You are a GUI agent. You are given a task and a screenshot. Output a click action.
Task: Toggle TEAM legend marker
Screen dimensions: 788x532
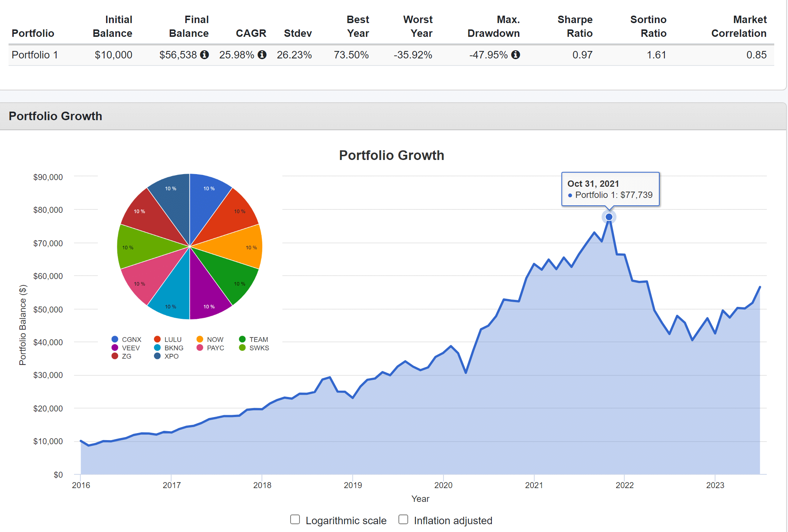pyautogui.click(x=242, y=339)
